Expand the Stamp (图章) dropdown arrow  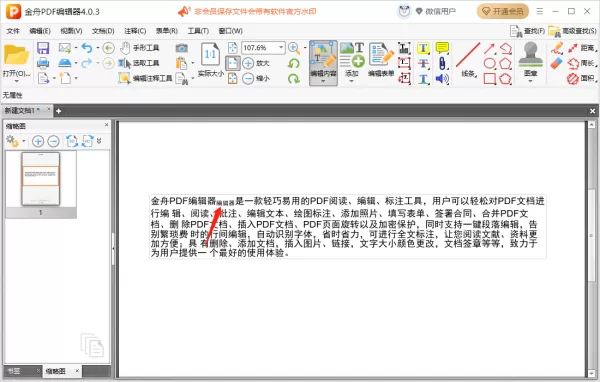[530, 81]
